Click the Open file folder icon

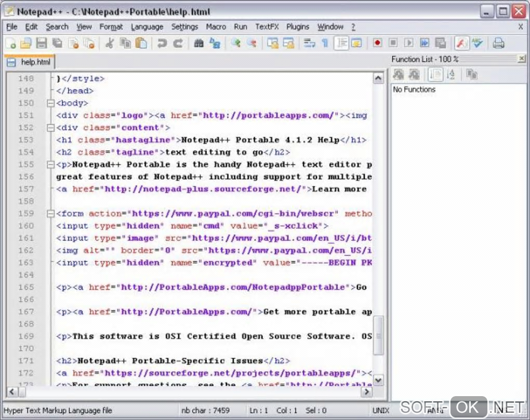point(26,43)
